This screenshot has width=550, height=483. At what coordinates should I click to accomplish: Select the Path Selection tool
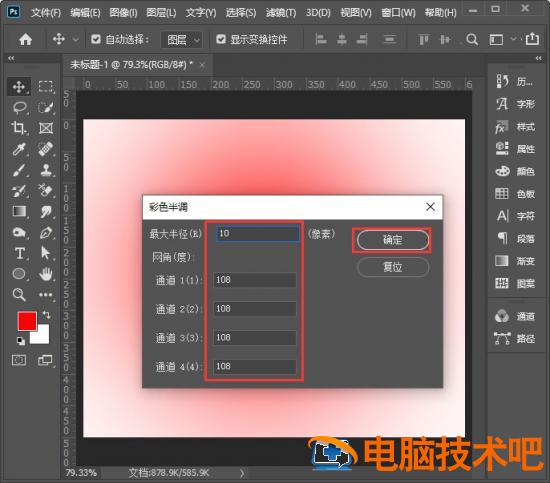coord(46,253)
